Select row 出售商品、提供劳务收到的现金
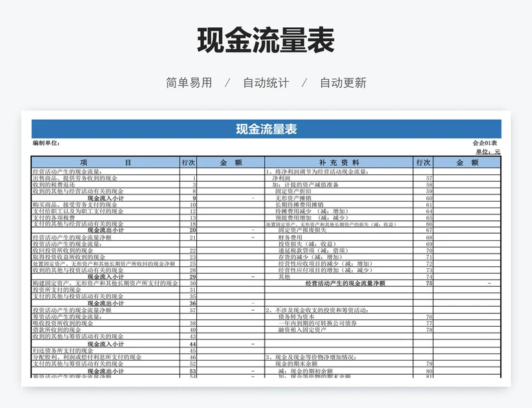Image resolution: width=532 pixels, height=408 pixels. coord(75,178)
